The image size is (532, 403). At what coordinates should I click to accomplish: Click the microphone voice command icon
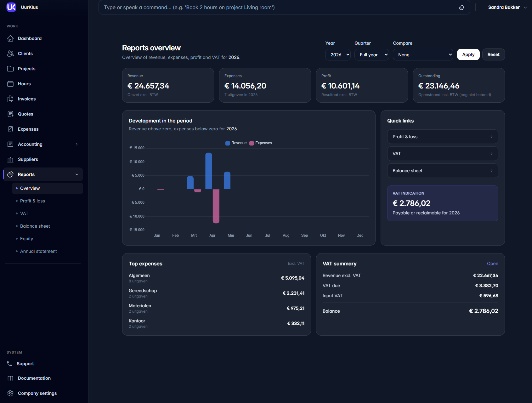(461, 8)
